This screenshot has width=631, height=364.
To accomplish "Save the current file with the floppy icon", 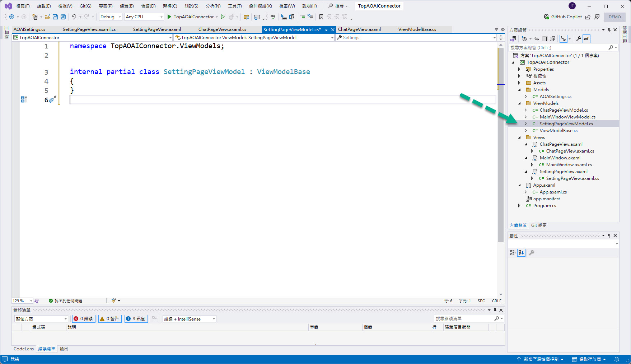I will (55, 17).
